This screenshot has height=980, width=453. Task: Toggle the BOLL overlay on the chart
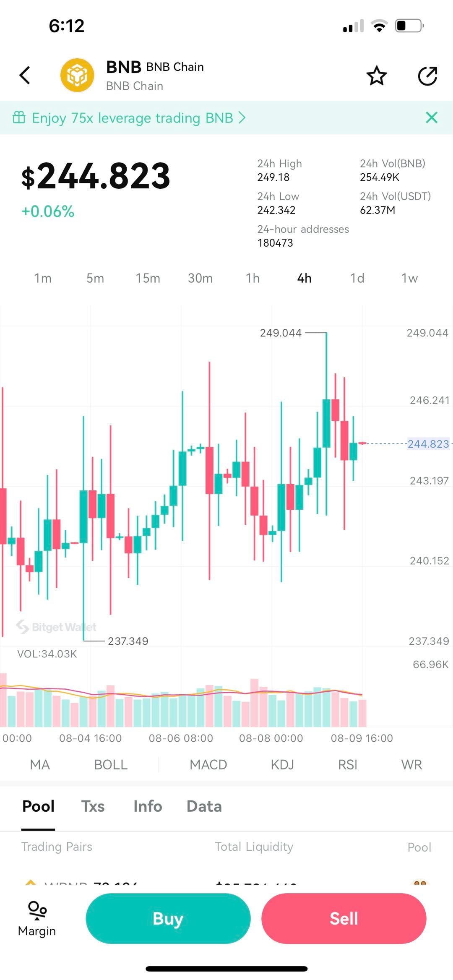tap(110, 764)
